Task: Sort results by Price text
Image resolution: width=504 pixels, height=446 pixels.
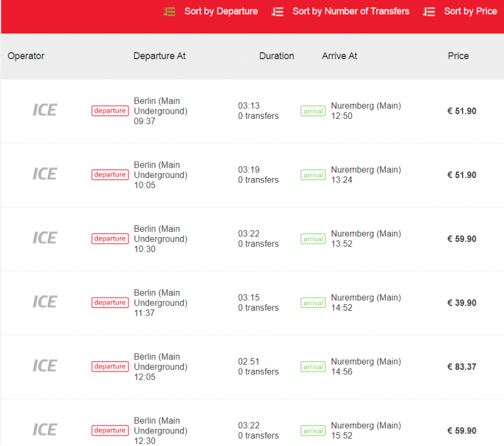Action: pyautogui.click(x=470, y=11)
